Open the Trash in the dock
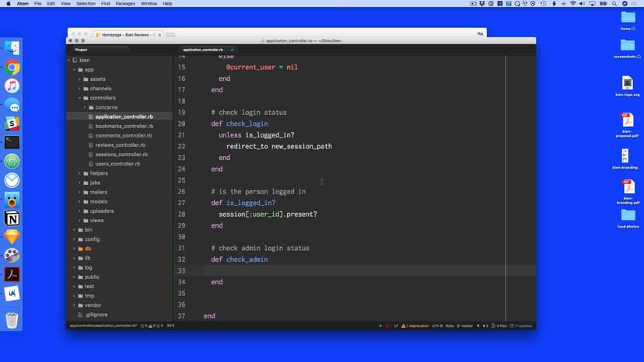This screenshot has width=644, height=362. [12, 319]
